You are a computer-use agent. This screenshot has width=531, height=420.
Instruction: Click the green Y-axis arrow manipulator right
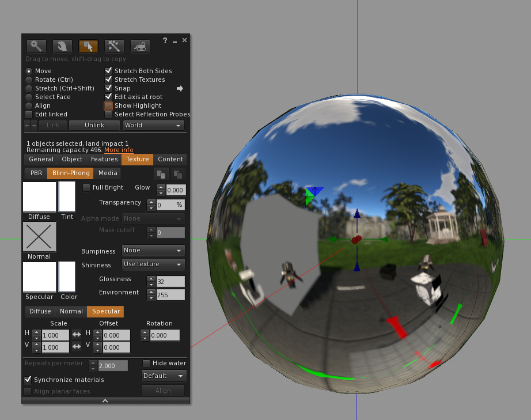(384, 240)
